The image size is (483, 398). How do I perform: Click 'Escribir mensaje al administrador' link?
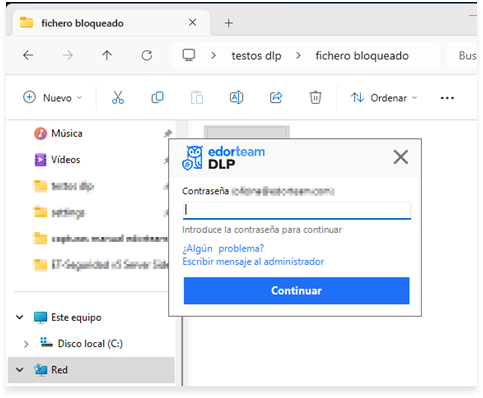coord(253,261)
